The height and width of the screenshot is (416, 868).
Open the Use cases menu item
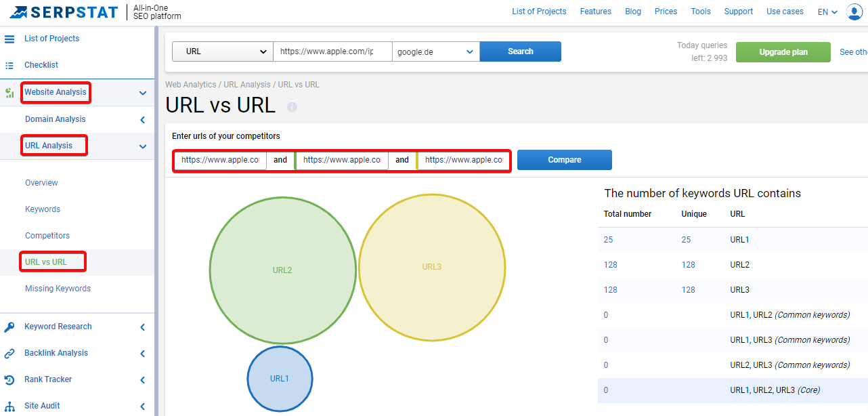coord(785,12)
